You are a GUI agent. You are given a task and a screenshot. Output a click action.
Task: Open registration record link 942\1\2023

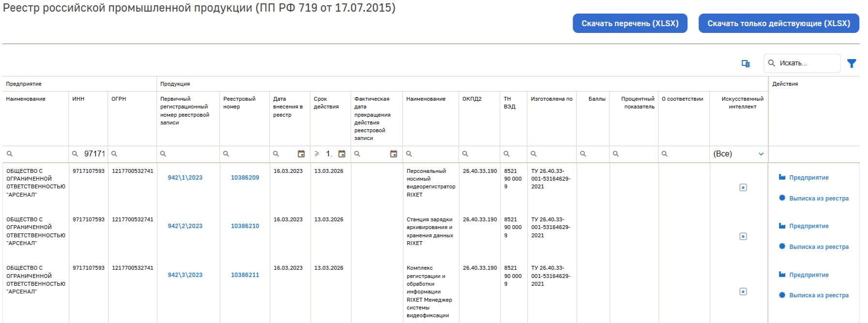185,178
